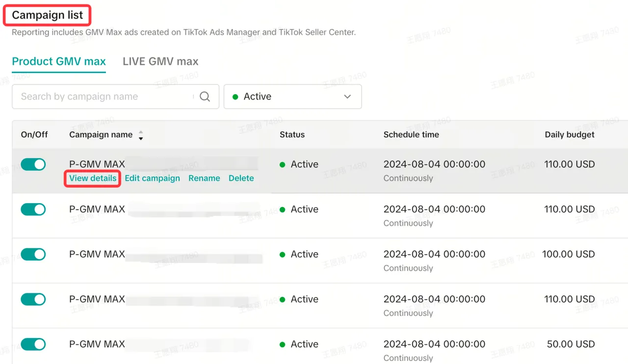Click the Edit campaign link
628x364 pixels.
152,178
